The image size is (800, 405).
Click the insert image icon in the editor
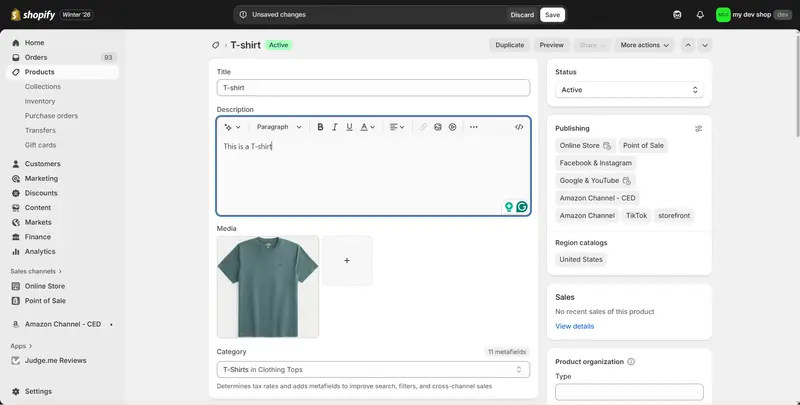438,127
